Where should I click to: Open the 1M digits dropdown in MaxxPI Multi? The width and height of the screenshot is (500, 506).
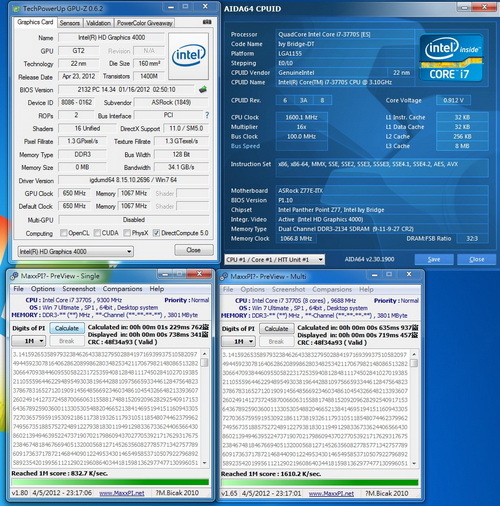[238, 341]
